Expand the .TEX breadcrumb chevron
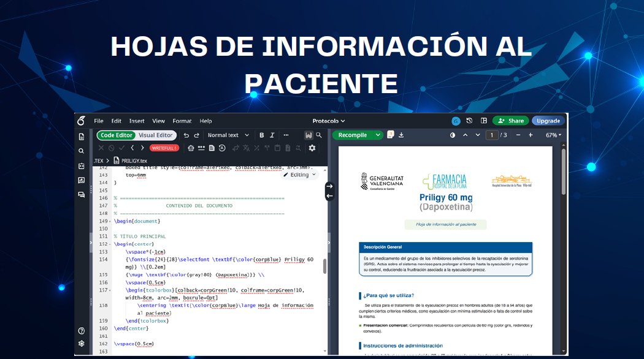 (108, 161)
